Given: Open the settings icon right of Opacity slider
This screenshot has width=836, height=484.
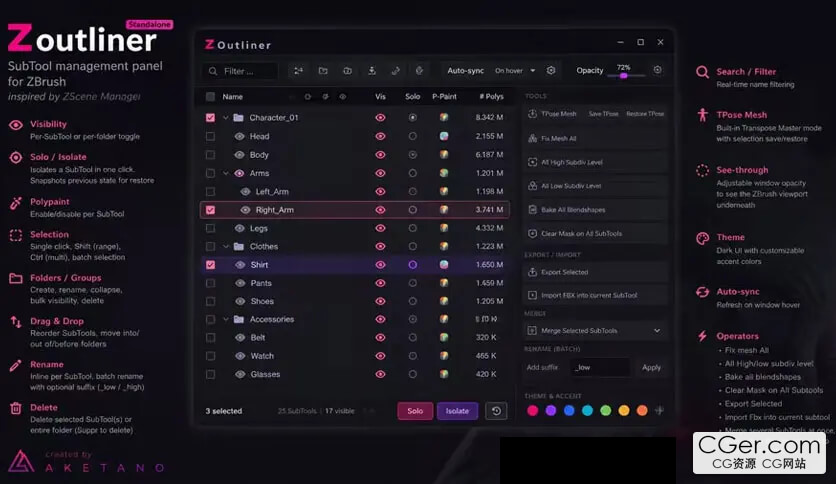Looking at the screenshot, I should point(657,70).
